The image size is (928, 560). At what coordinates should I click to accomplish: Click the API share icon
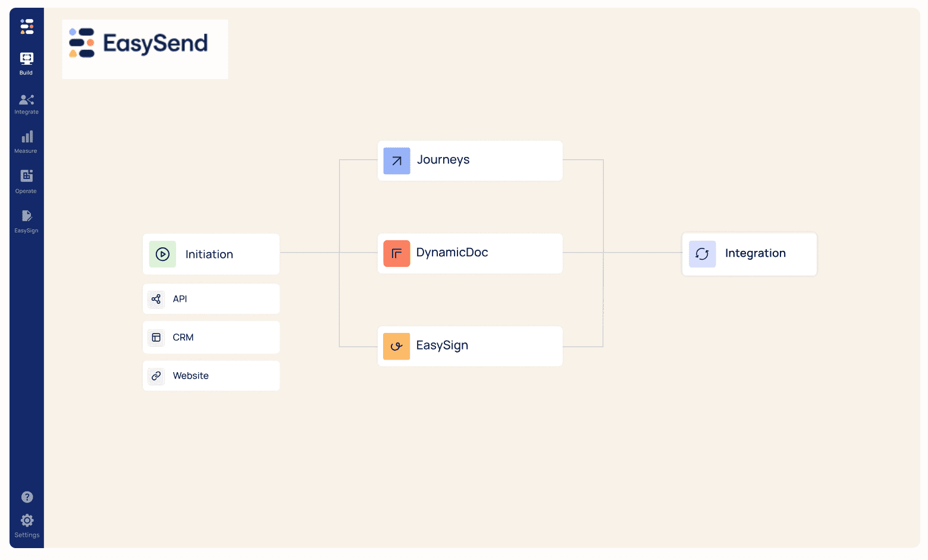pyautogui.click(x=155, y=299)
